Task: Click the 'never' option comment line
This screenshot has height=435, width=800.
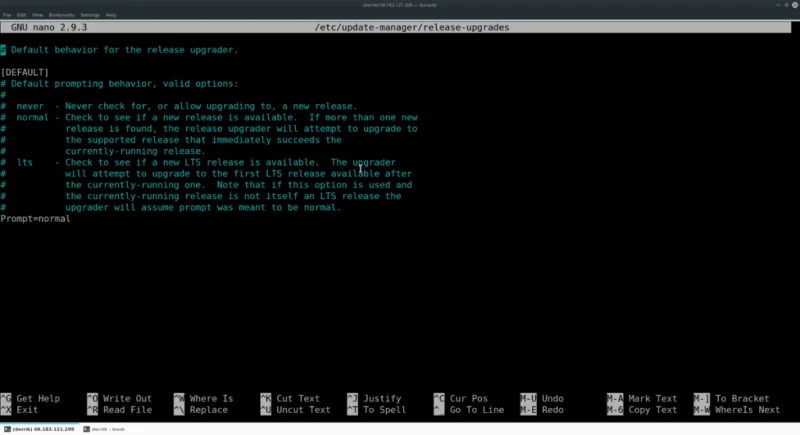Action: [x=179, y=106]
